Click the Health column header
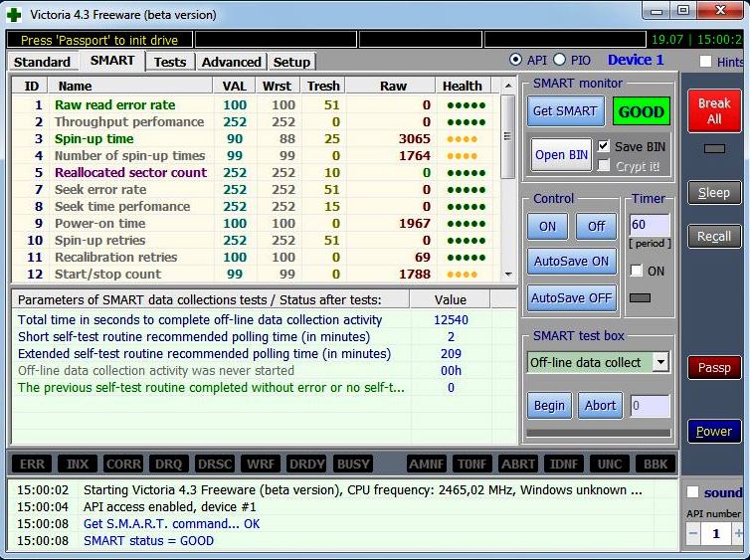This screenshot has height=560, width=750. 463,87
